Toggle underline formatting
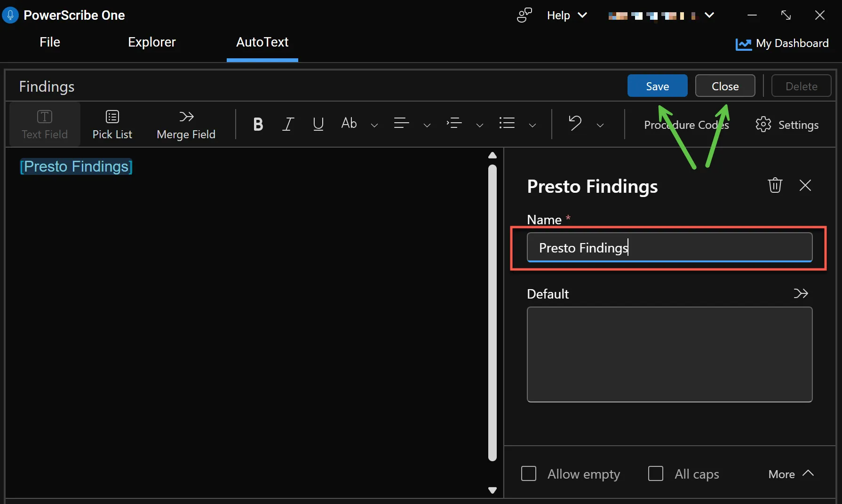842x504 pixels. pos(318,124)
